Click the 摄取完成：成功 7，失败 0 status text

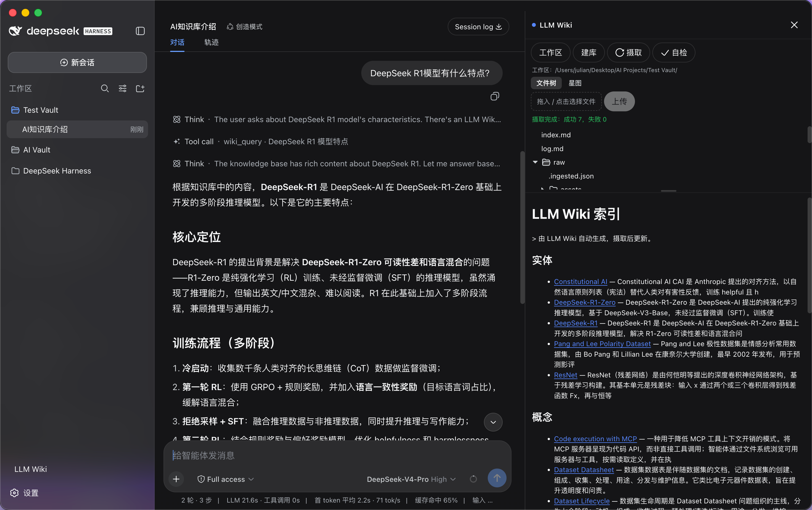pyautogui.click(x=569, y=119)
